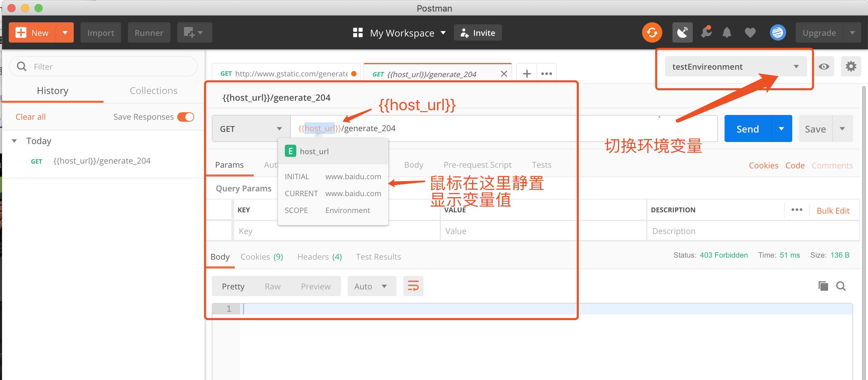Click the environment quick look eye icon

pyautogui.click(x=824, y=67)
